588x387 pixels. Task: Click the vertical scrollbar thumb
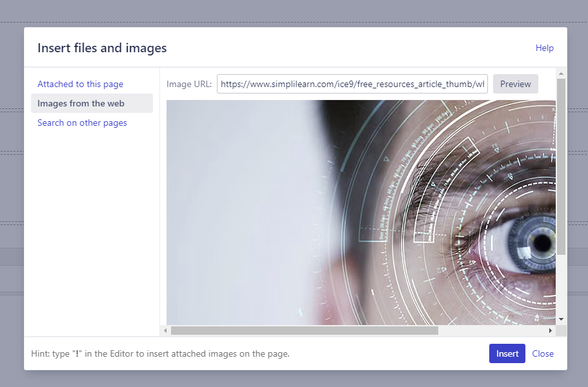[x=561, y=166]
